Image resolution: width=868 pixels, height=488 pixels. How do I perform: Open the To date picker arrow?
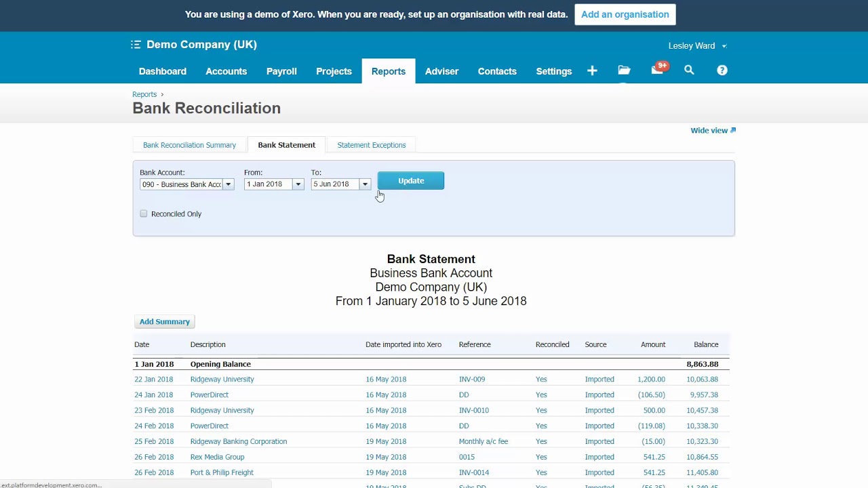point(365,184)
